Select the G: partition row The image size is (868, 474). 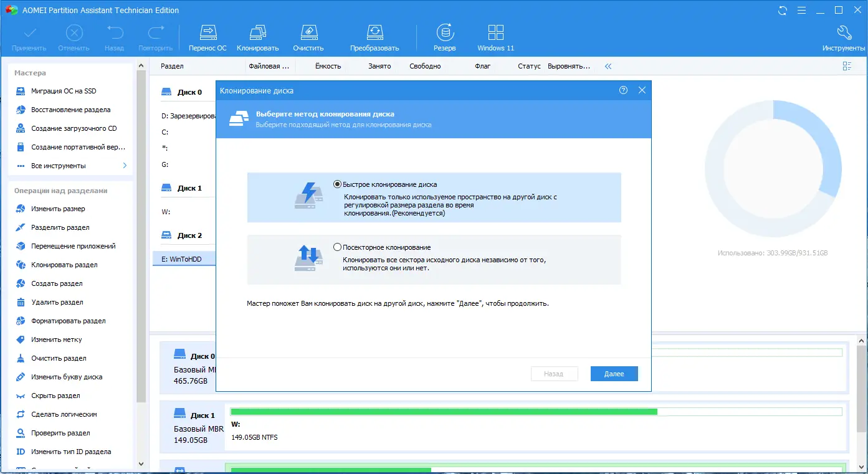[x=184, y=164]
